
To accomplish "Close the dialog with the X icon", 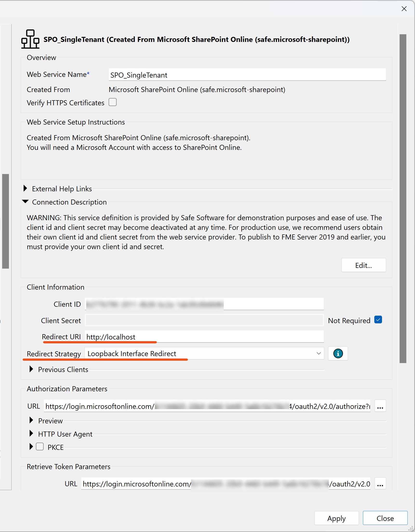I will point(404,9).
